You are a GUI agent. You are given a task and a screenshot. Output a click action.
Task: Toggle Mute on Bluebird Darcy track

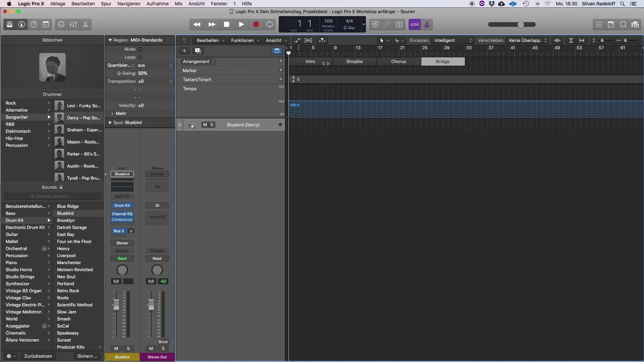205,125
